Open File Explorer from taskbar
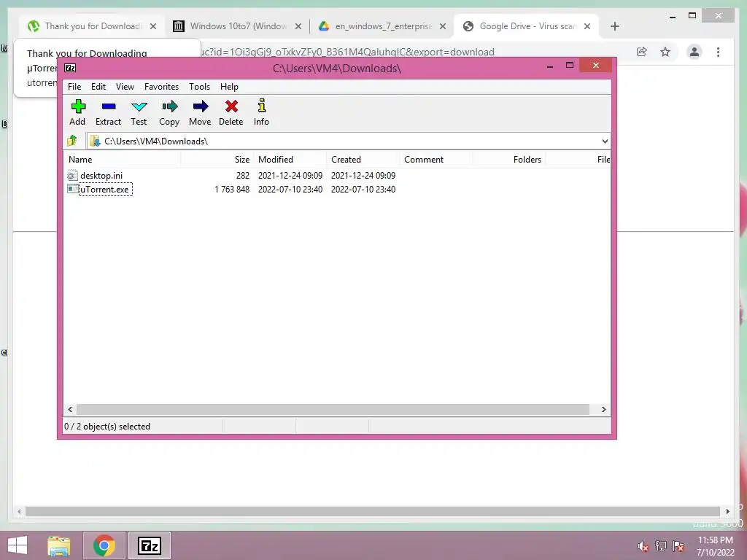Image resolution: width=747 pixels, height=560 pixels. (59, 545)
